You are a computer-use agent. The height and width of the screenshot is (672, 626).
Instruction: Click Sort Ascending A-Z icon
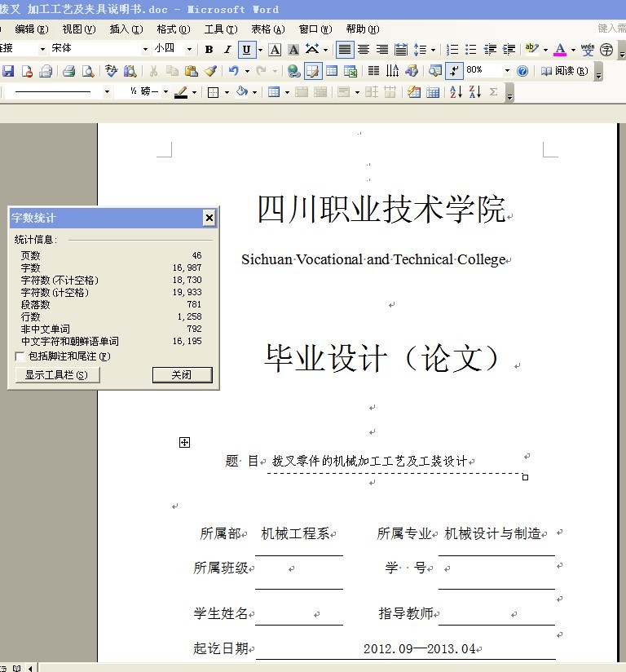456,91
